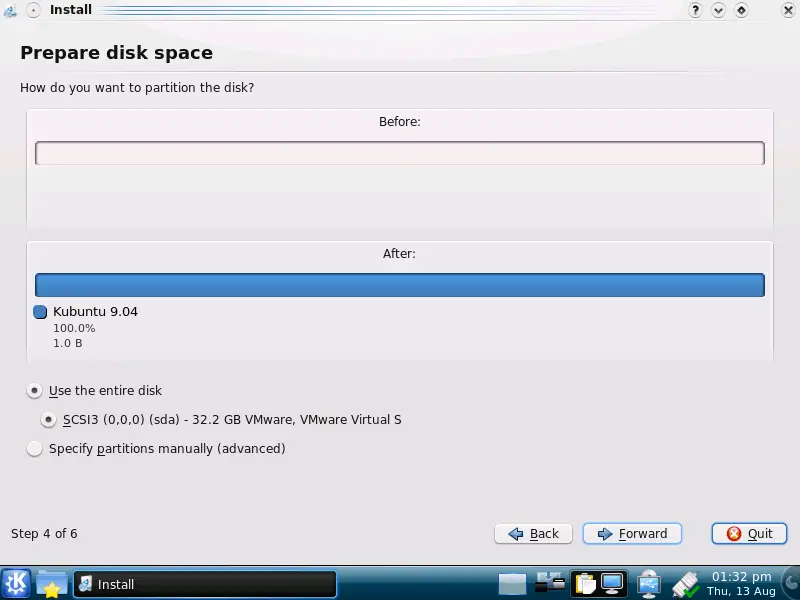The image size is (800, 600).
Task: Click the blue After partition bar
Action: point(400,285)
